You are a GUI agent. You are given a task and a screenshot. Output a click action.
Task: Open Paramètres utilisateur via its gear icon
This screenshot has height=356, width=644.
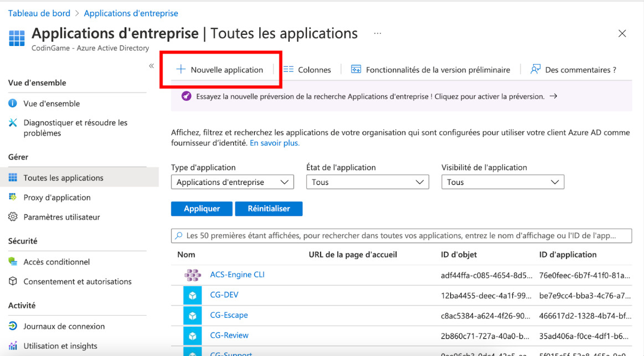coord(12,216)
